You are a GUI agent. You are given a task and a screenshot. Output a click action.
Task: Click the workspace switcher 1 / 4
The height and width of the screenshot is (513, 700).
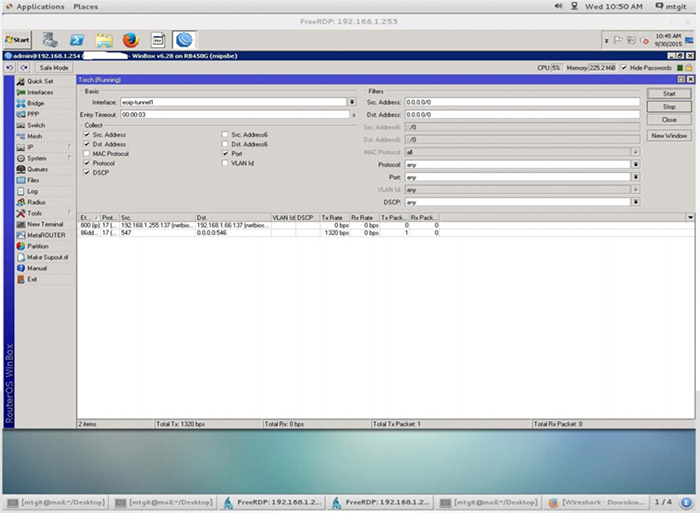coord(663,502)
